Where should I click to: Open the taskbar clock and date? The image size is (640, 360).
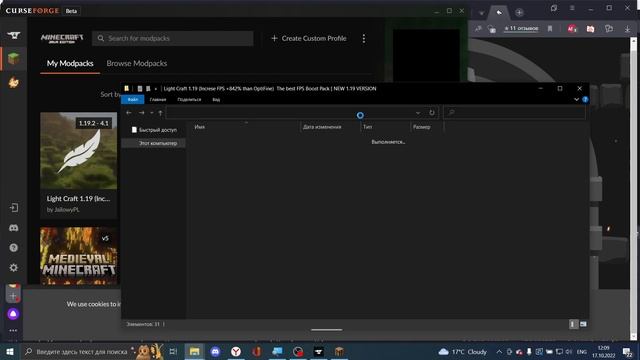[604, 351]
